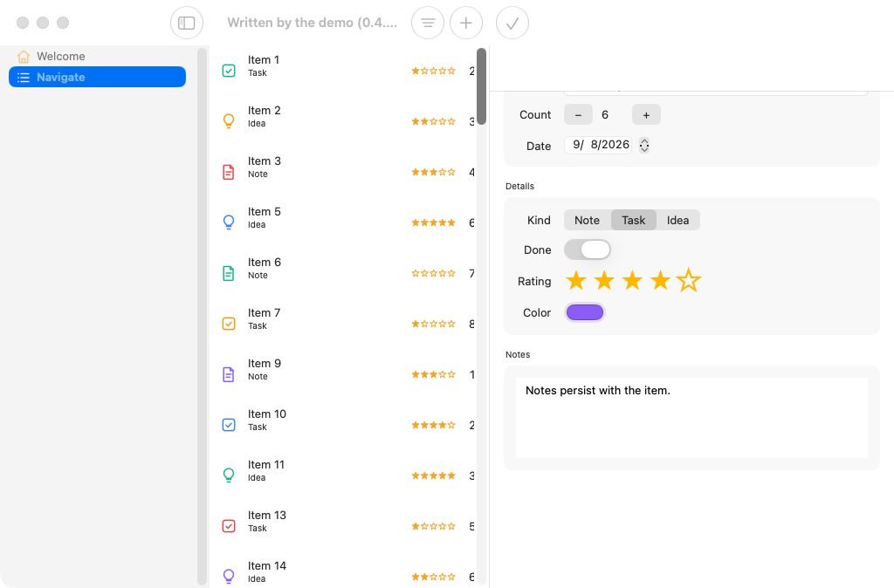894x588 pixels.
Task: Open the Welcome sidebar item
Action: [98, 57]
